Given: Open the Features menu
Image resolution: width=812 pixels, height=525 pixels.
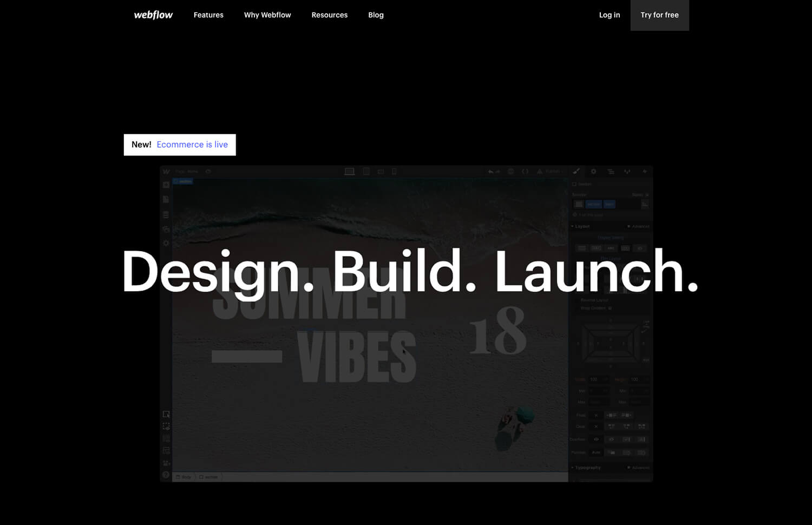Looking at the screenshot, I should 208,15.
